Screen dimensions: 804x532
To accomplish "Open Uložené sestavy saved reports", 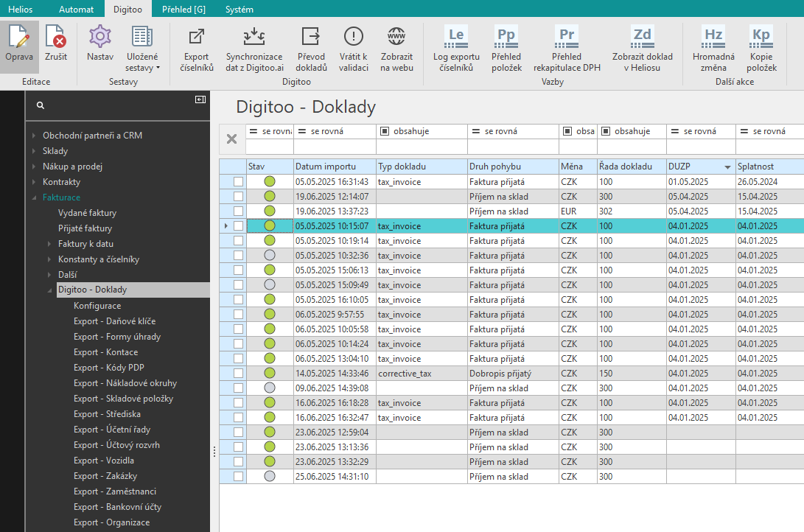I will coord(142,37).
